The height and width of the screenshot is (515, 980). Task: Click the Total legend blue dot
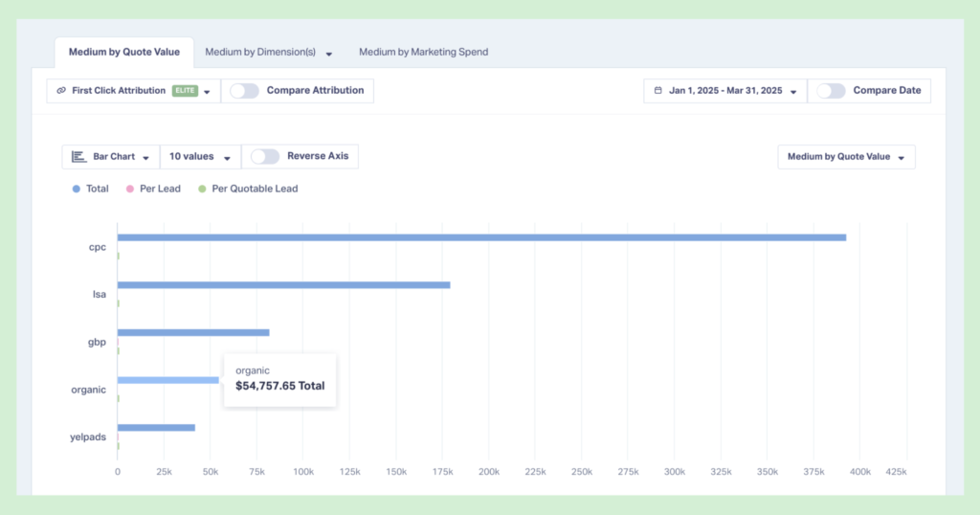[77, 189]
